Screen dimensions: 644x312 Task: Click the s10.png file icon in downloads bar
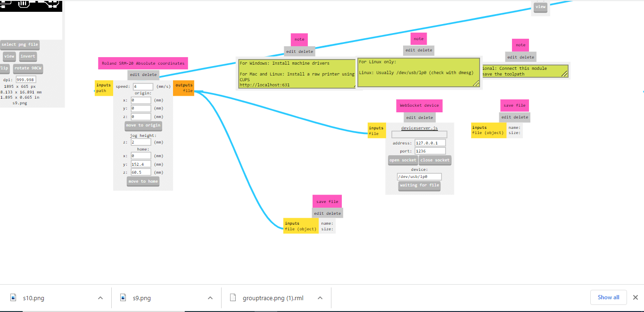click(13, 298)
